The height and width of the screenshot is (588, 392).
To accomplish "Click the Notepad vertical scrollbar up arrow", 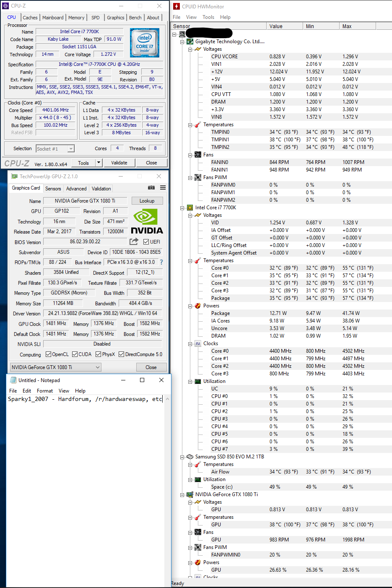I will (x=168, y=399).
